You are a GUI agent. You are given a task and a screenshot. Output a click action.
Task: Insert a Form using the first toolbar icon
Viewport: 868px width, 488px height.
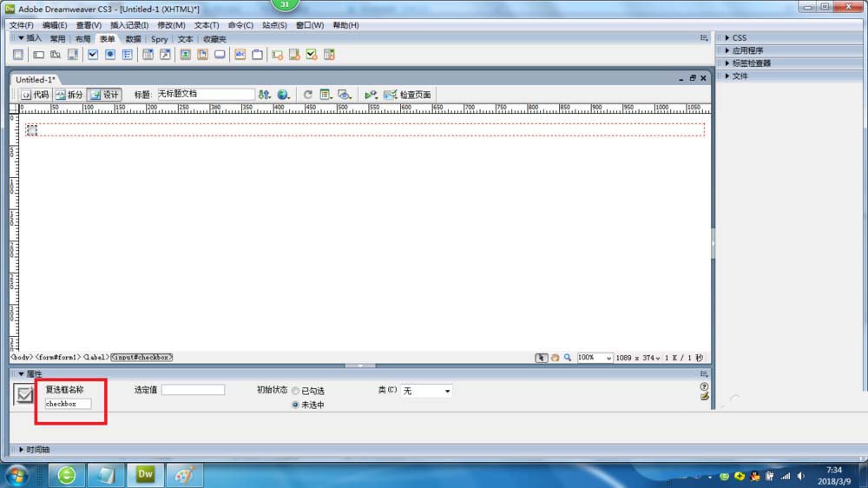tap(17, 55)
